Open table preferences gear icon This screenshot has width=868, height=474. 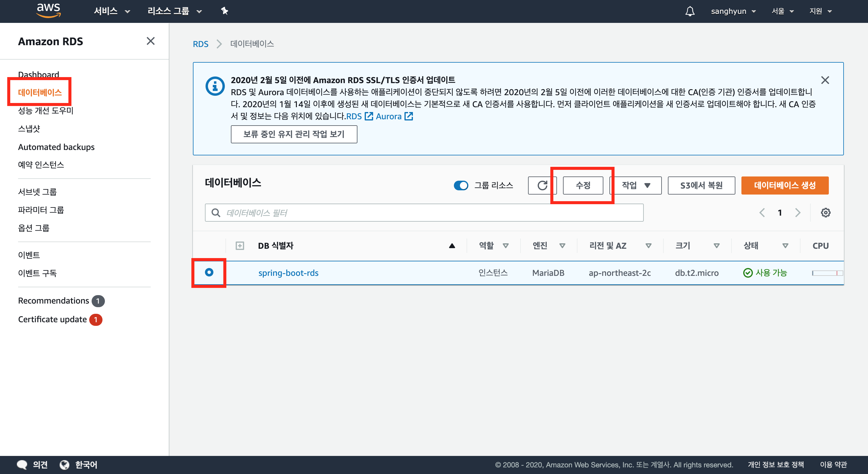point(825,212)
